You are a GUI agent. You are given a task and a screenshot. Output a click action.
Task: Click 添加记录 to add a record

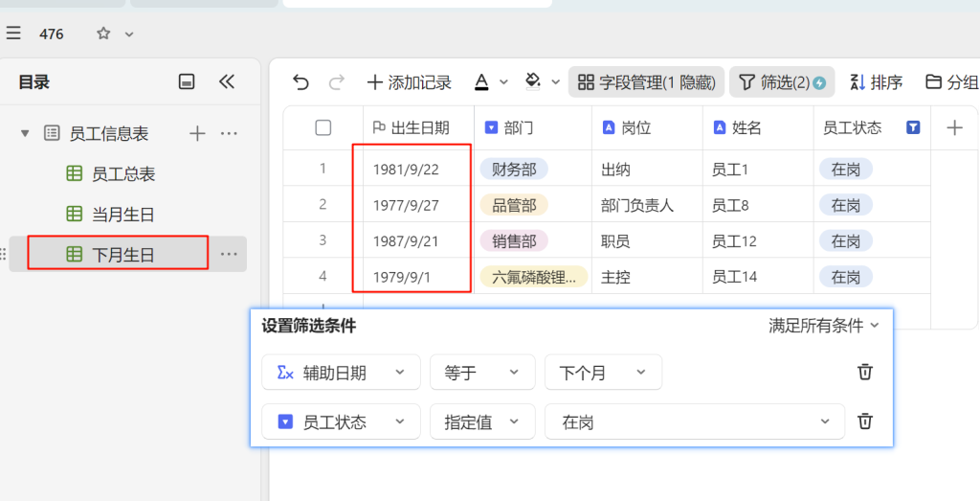pyautogui.click(x=410, y=82)
